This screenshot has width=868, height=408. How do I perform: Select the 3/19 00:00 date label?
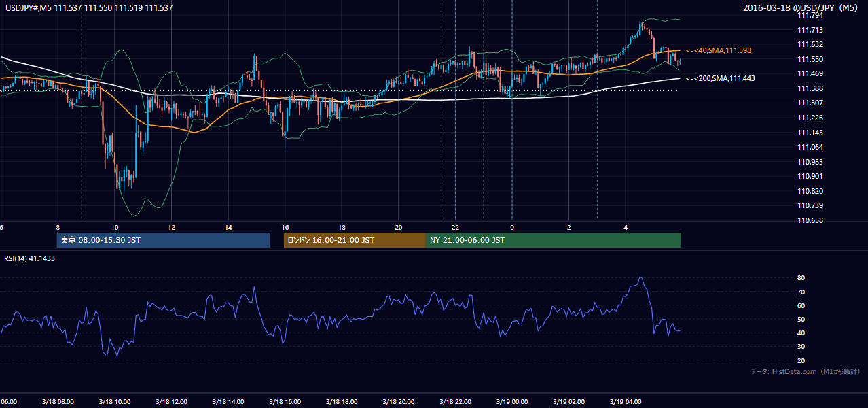pyautogui.click(x=511, y=402)
